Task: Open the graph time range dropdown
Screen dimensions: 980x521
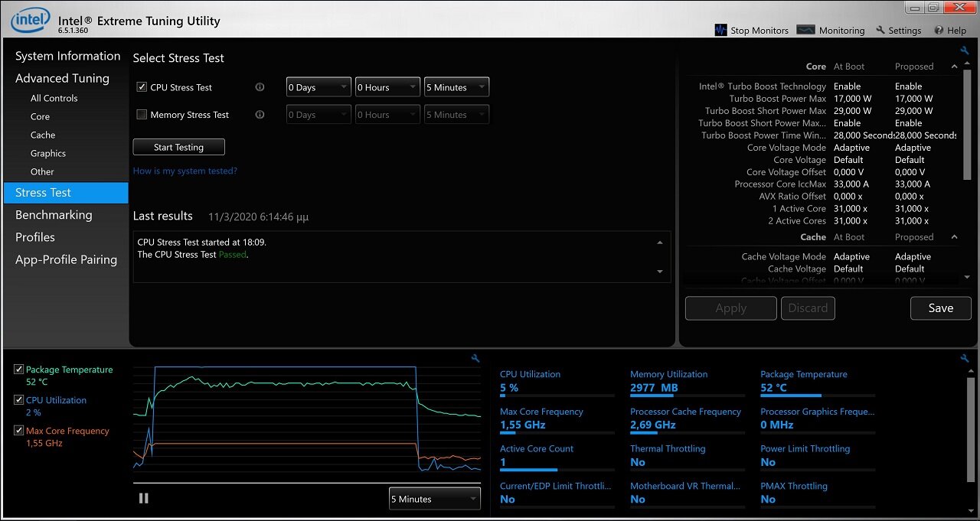Action: (x=434, y=499)
